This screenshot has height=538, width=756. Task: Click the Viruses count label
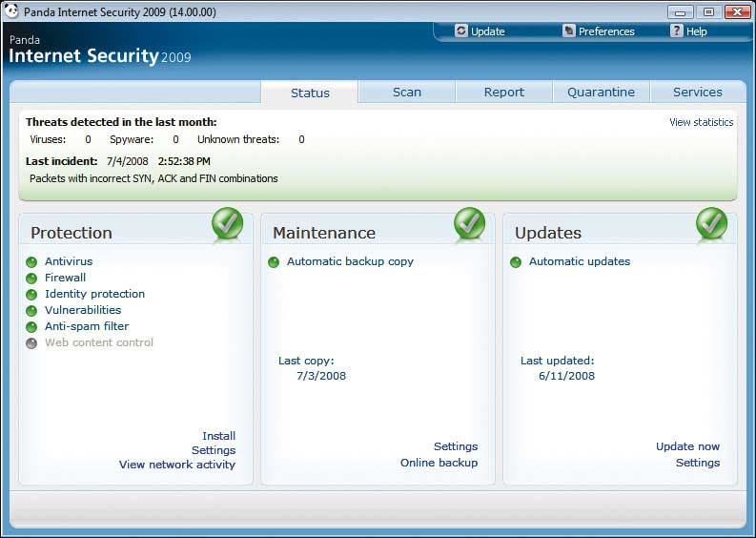(48, 139)
